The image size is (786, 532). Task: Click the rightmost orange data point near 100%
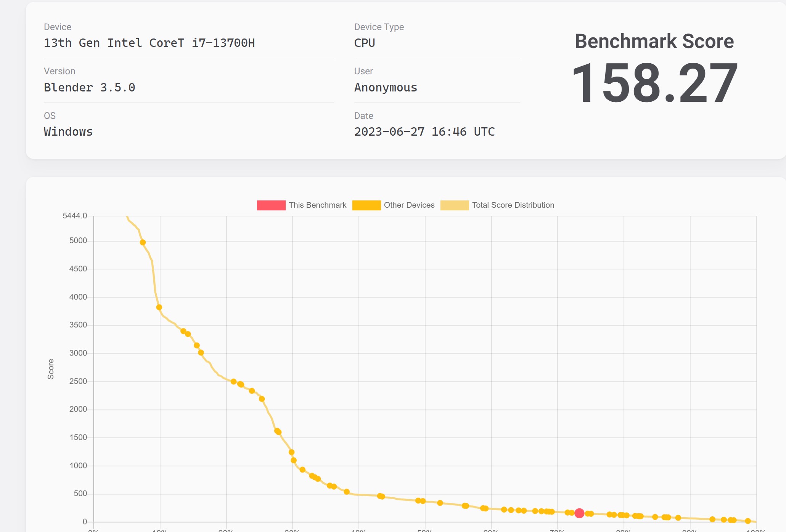748,521
